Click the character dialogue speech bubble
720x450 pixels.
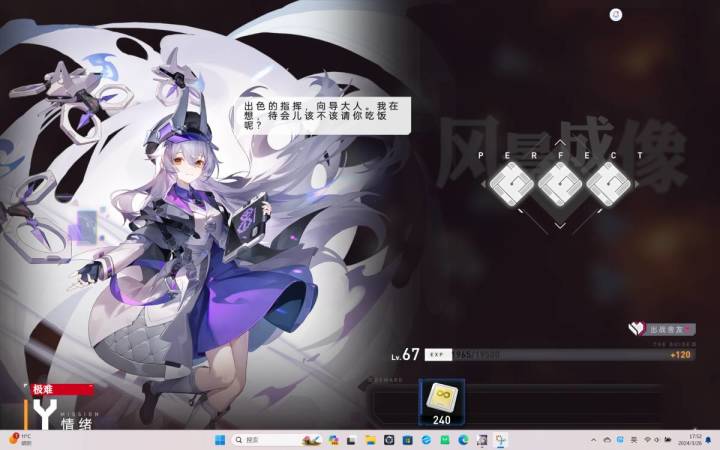click(323, 116)
